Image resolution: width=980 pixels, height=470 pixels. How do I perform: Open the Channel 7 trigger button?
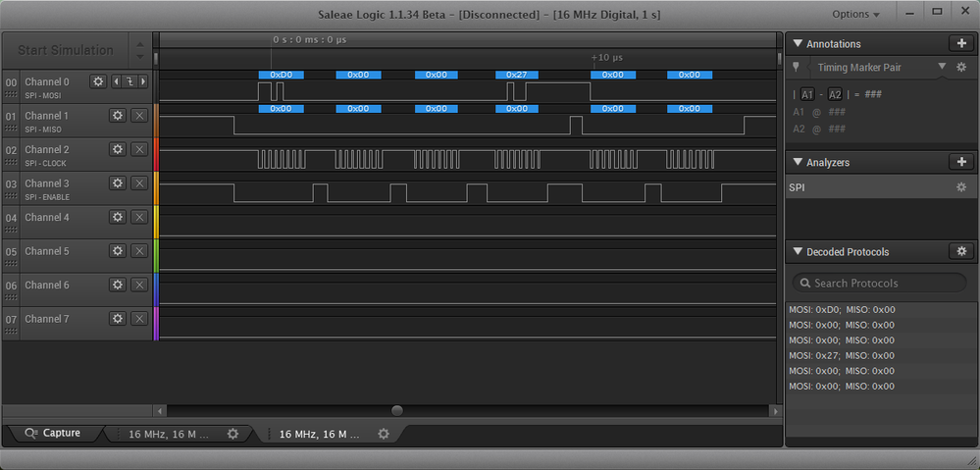140,318
